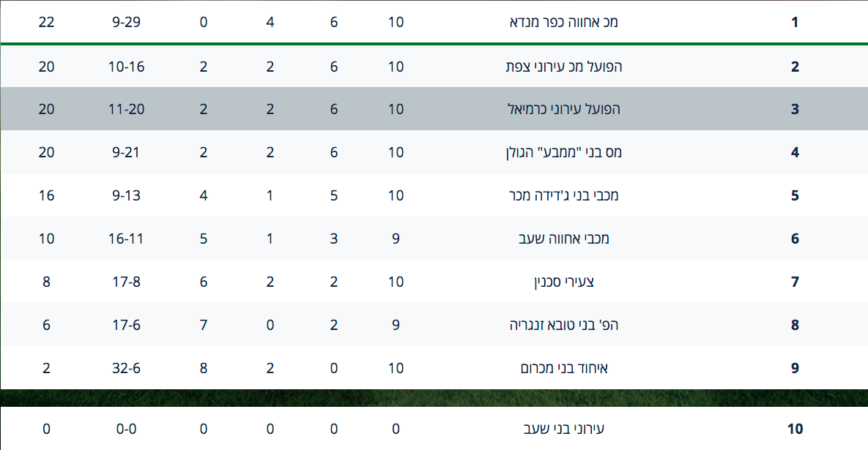Viewport: 868px width, 450px height.
Task: Click goal ratio 16-11 in sixth row
Action: click(x=126, y=239)
